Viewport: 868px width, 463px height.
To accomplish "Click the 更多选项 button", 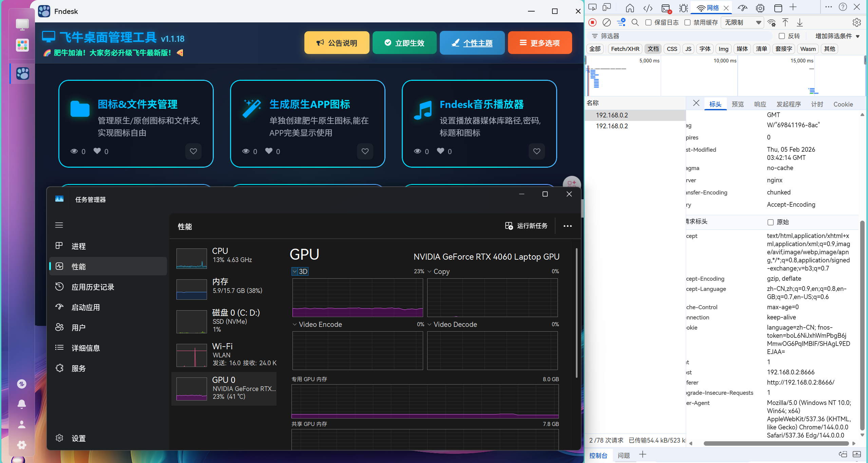I will point(540,43).
